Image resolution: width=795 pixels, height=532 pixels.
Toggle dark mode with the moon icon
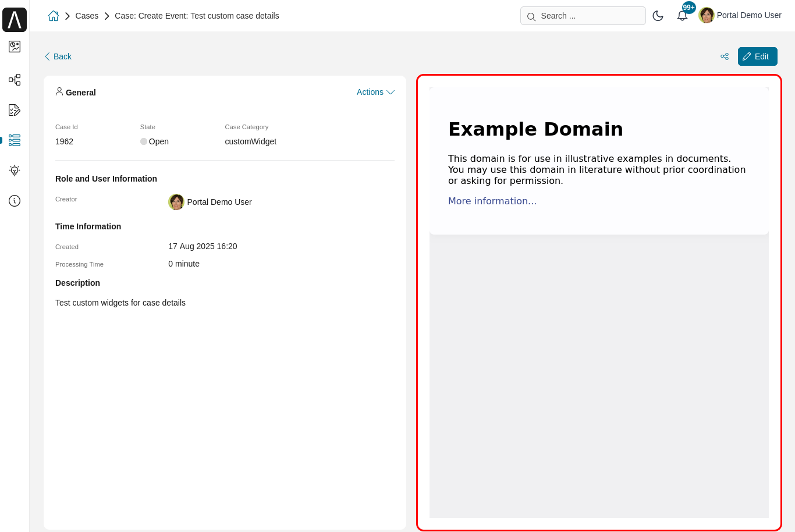tap(658, 16)
